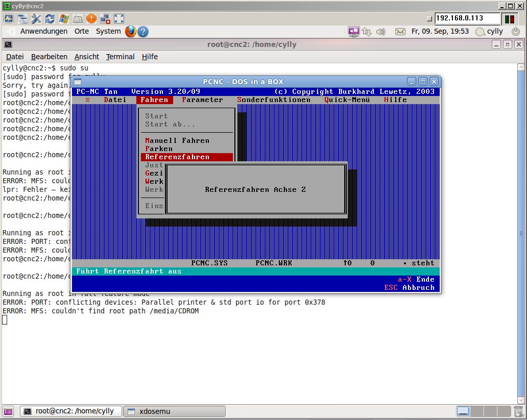Toggle the small checkbox beside the IP address

coord(429,19)
